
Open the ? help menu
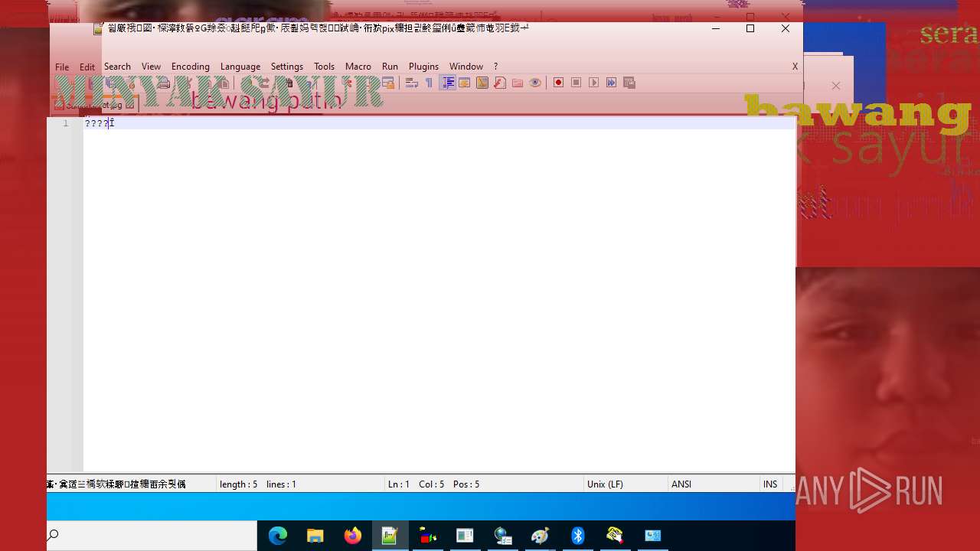[495, 67]
